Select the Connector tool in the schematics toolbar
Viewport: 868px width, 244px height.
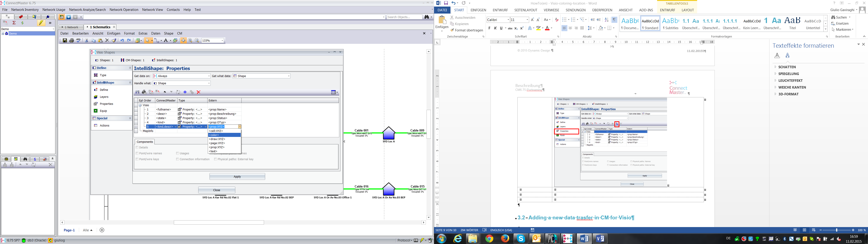click(157, 40)
